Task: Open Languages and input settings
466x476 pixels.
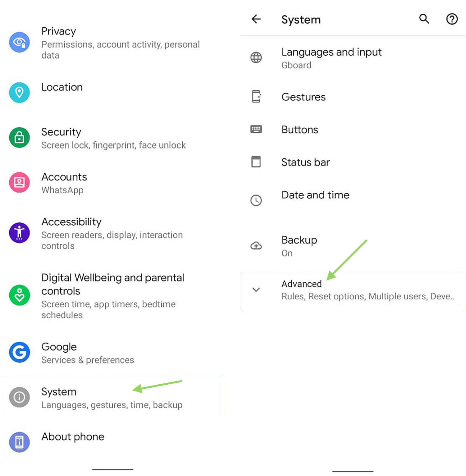Action: point(353,58)
